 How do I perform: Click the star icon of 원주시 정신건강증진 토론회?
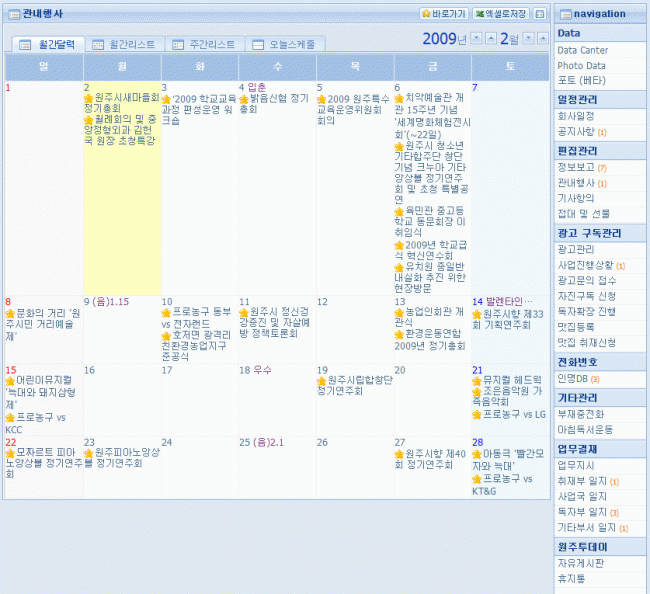(244, 313)
